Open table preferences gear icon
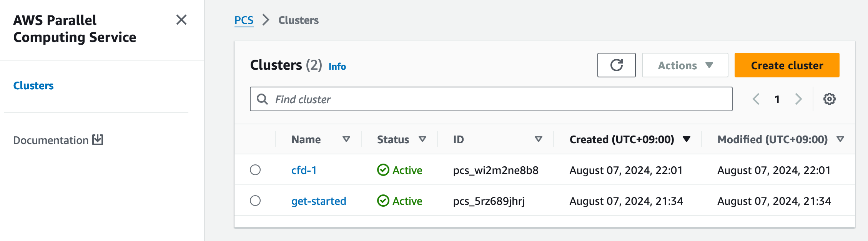 pyautogui.click(x=829, y=99)
